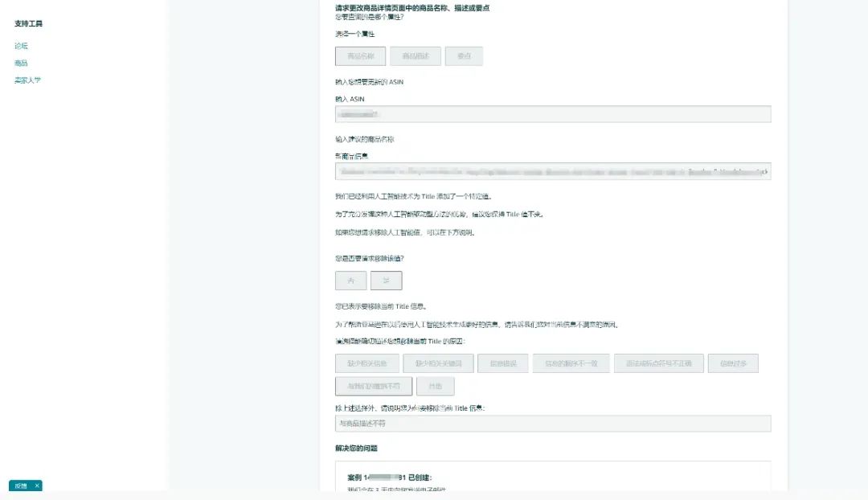The image size is (868, 500).
Task: Click the 支持工具 sidebar heading
Action: click(x=28, y=24)
